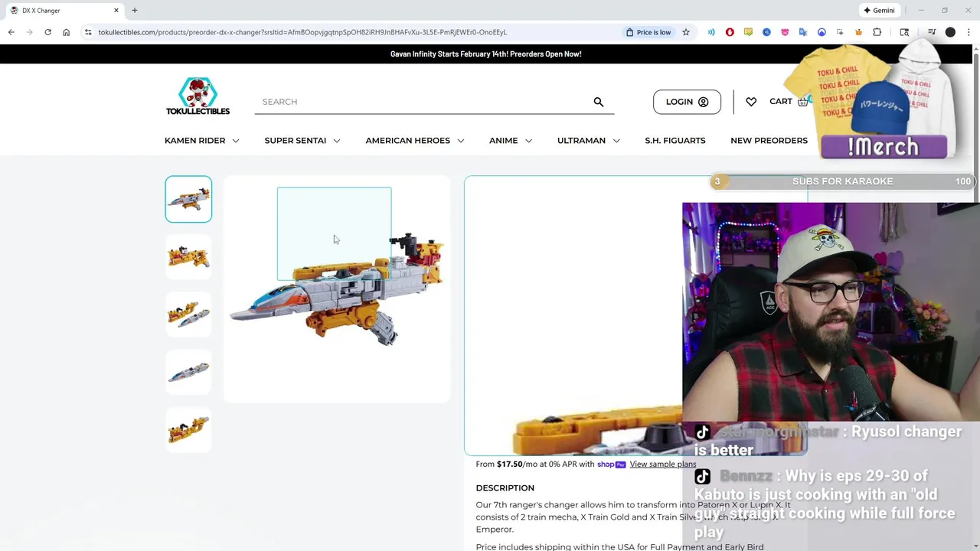Close the DX X Changer tab
Image resolution: width=980 pixels, height=551 pixels.
pyautogui.click(x=116, y=11)
